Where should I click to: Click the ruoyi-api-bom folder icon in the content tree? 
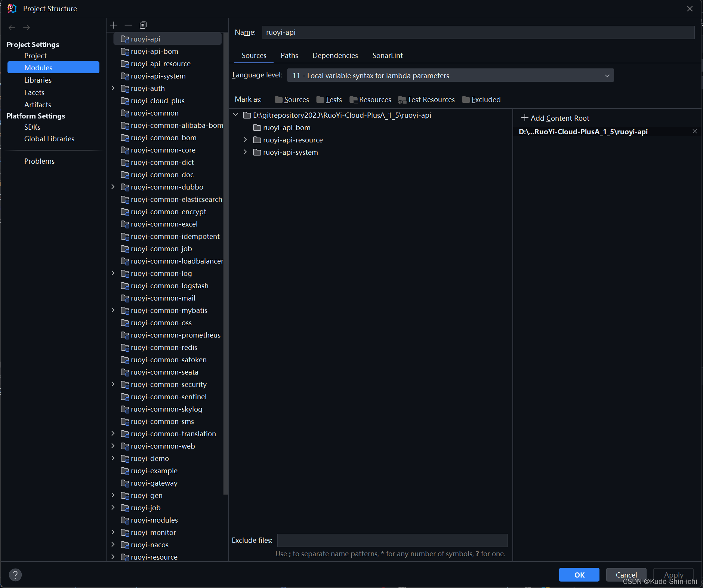(257, 127)
